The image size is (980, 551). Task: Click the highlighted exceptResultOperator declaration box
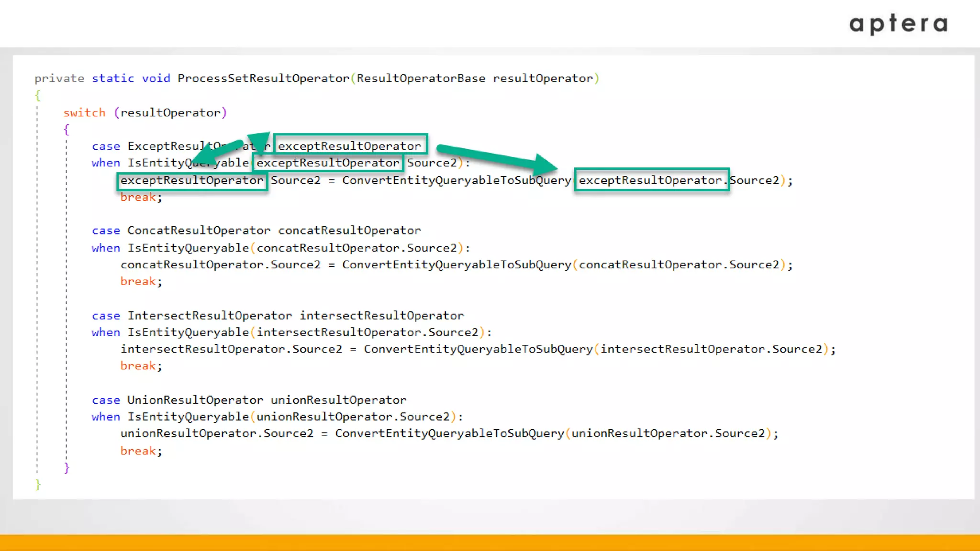pos(350,145)
